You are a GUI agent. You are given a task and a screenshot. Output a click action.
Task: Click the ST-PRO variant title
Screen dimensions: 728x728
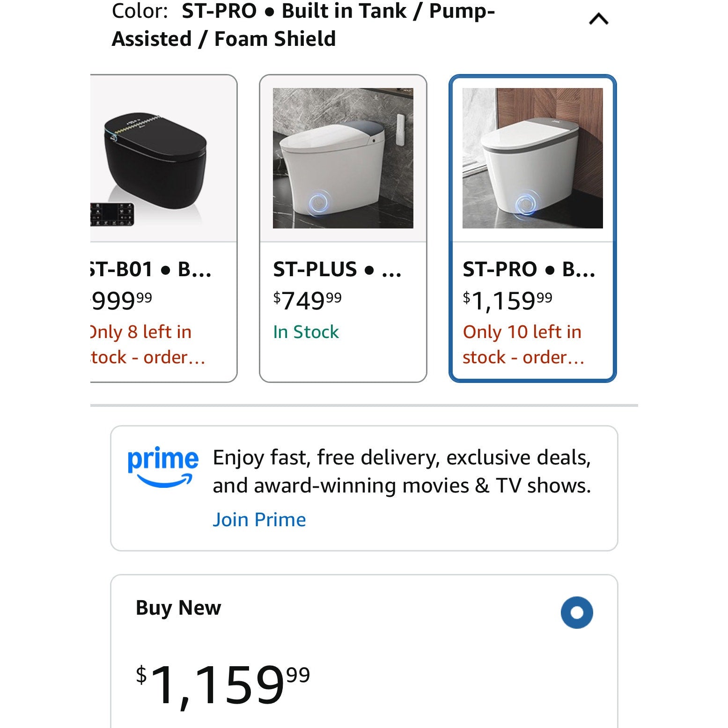coord(529,270)
